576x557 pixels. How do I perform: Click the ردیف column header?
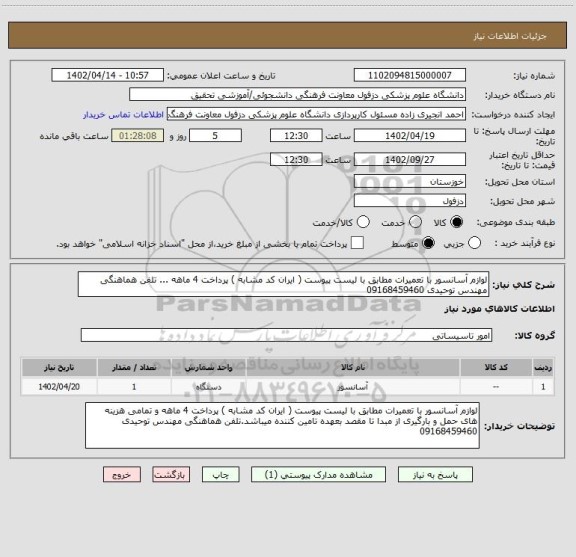(x=543, y=367)
